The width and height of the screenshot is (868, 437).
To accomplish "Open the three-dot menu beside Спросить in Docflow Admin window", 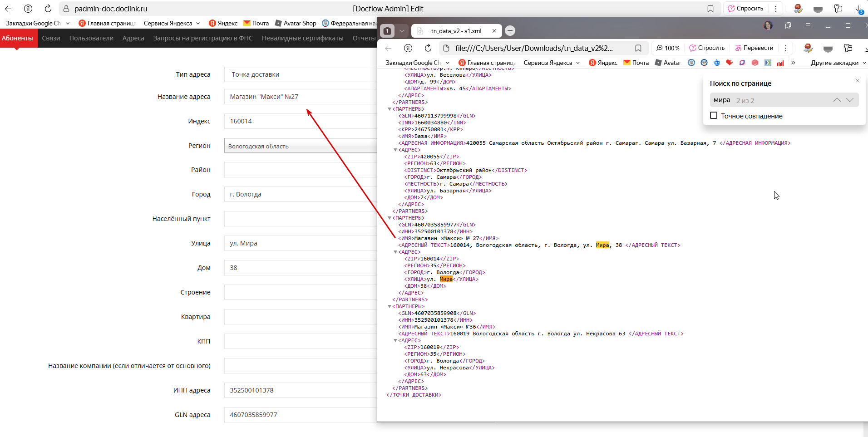I will pyautogui.click(x=776, y=9).
